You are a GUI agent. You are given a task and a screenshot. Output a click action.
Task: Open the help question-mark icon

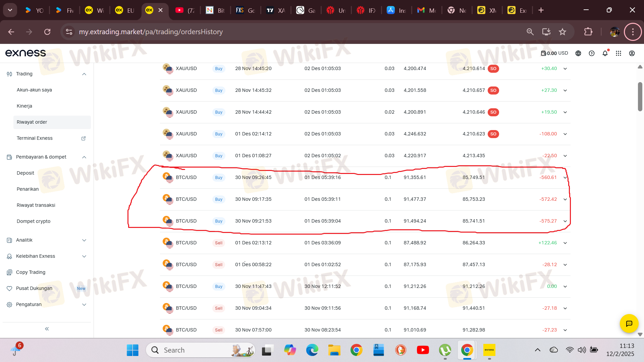coord(592,53)
